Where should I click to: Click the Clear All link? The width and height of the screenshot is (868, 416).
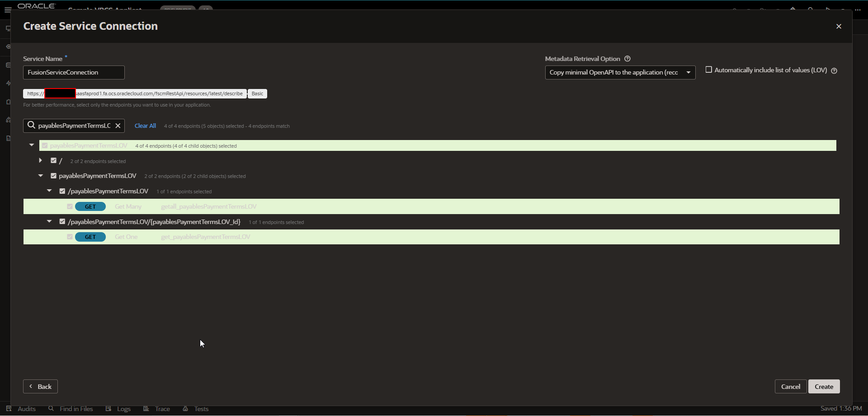click(145, 126)
